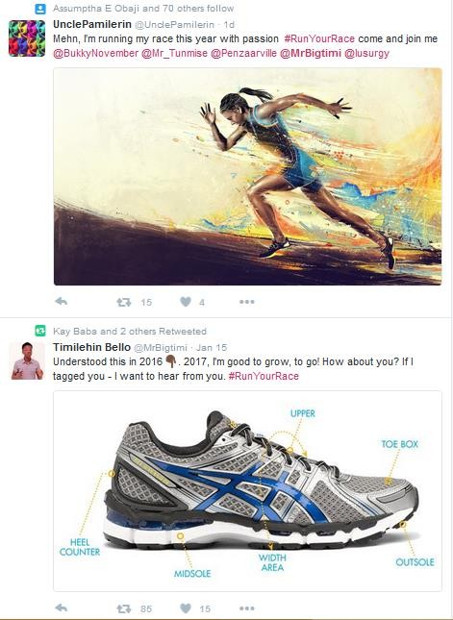Open UnclePamilerin's colorful profile avatar
Screen dimensions: 453x620
pyautogui.click(x=27, y=38)
